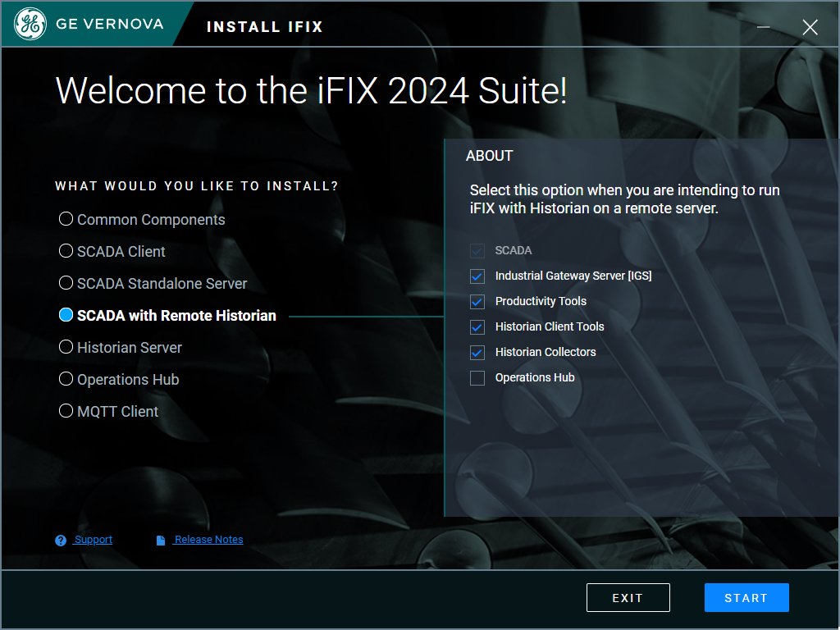
Task: Click the Welcome to the iFIX 2024 Suite heading
Action: pyautogui.click(x=311, y=90)
